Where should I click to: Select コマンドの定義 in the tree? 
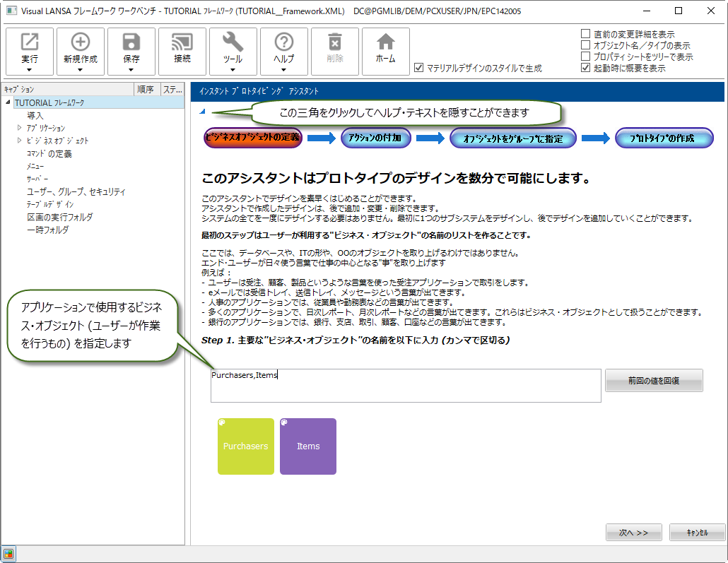coord(49,153)
